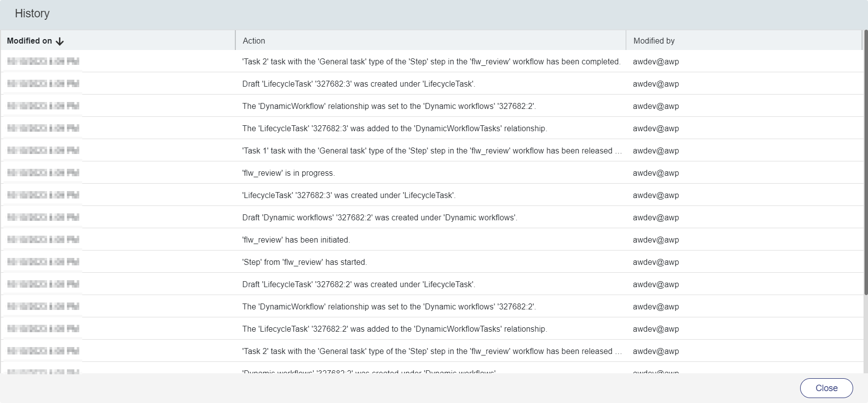Select 'Step' from 'flw_review' has started row

[x=304, y=262]
